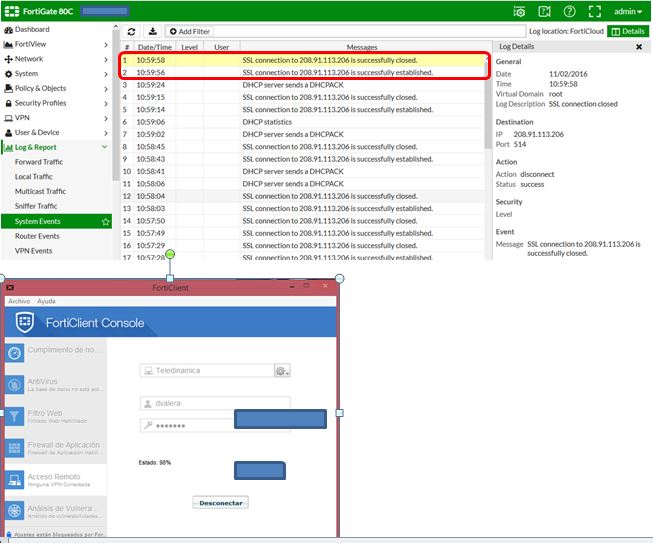Click the User column header

pyautogui.click(x=222, y=47)
